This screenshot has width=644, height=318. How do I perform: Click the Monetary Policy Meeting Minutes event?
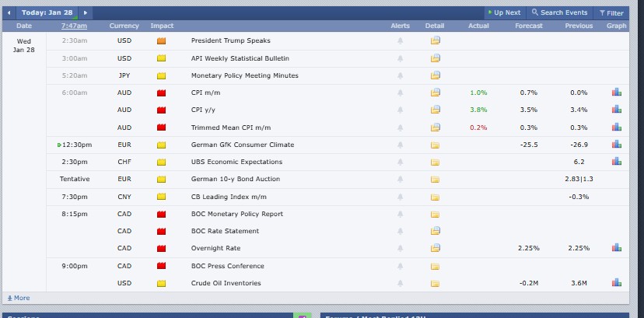coord(244,75)
